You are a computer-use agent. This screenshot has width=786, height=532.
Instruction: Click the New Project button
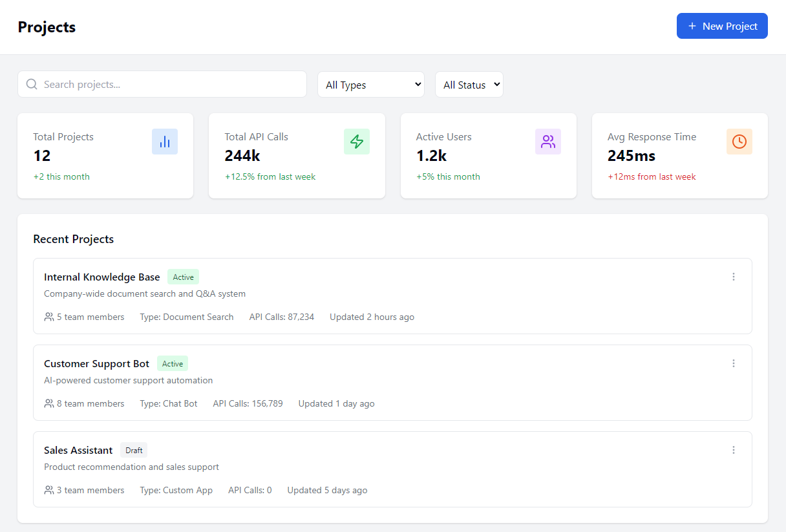(721, 26)
